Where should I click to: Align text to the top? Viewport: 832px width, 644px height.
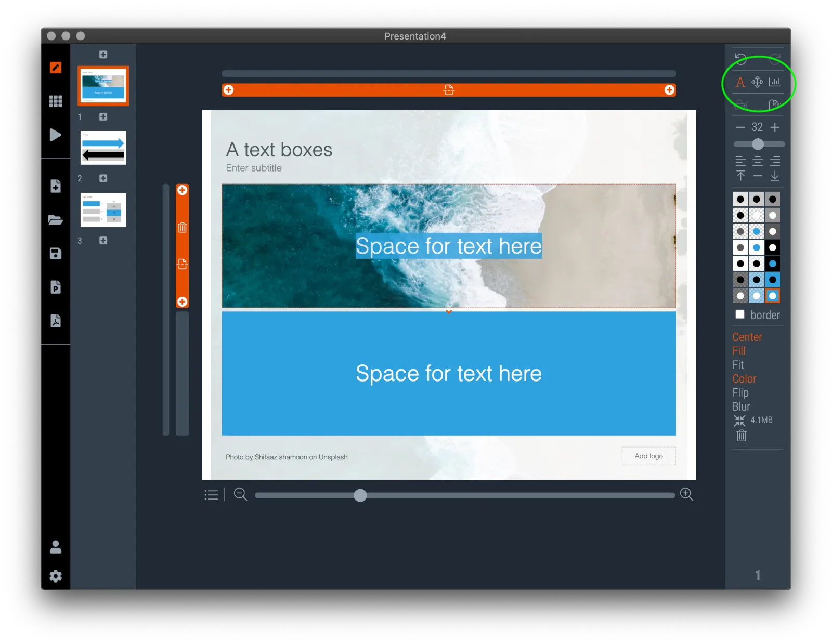740,176
